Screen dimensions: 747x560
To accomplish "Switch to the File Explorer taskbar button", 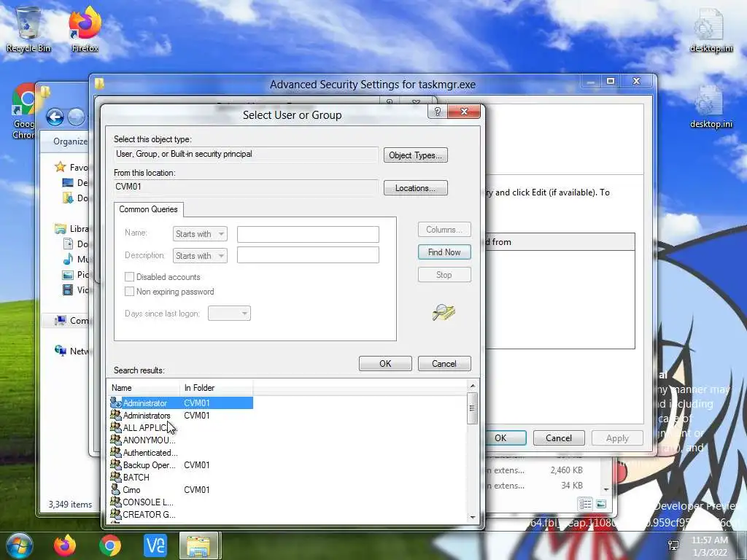I will click(198, 545).
